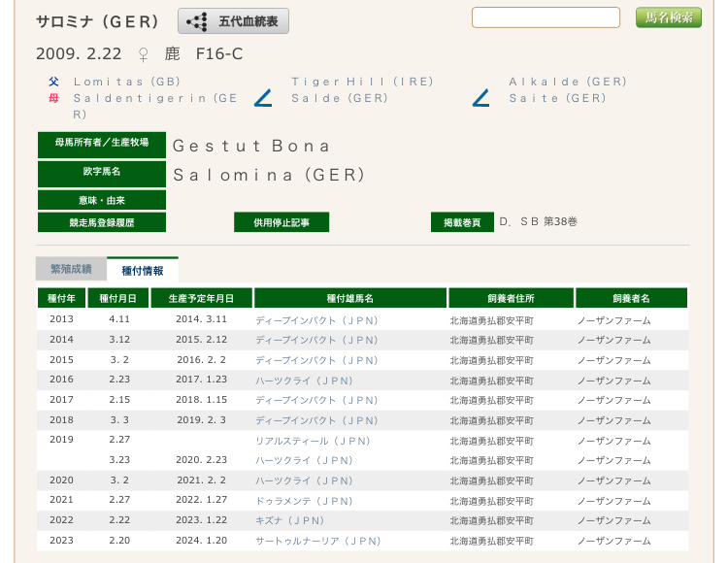
Task: Click the 飼養者名 column header
Action: tap(631, 298)
